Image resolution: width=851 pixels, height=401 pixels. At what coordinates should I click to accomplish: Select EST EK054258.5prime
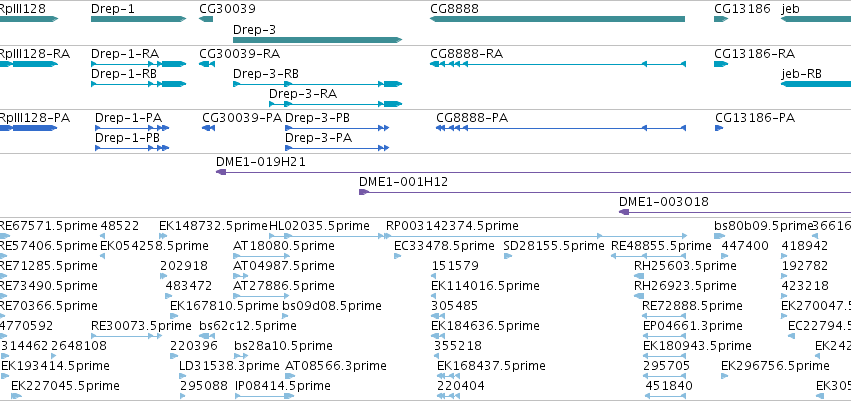[x=155, y=246]
